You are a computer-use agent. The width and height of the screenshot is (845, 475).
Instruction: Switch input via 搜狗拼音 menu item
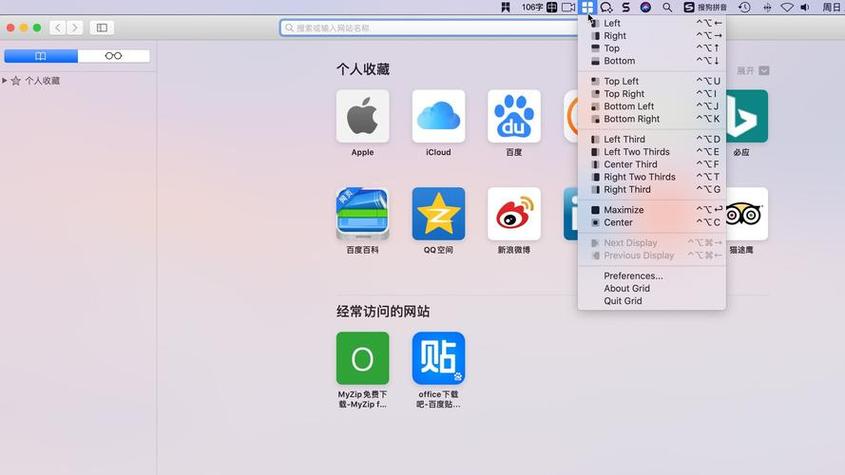click(x=705, y=7)
